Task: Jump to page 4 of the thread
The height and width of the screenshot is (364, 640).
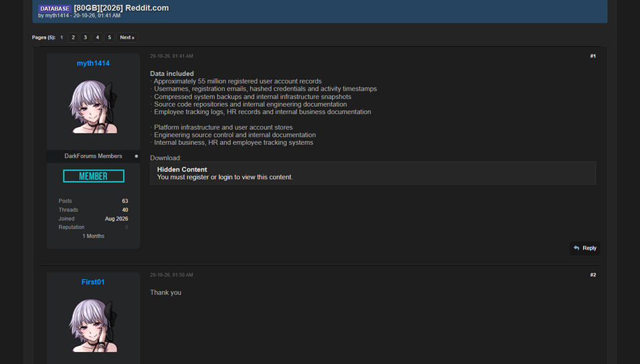Action: coord(97,37)
